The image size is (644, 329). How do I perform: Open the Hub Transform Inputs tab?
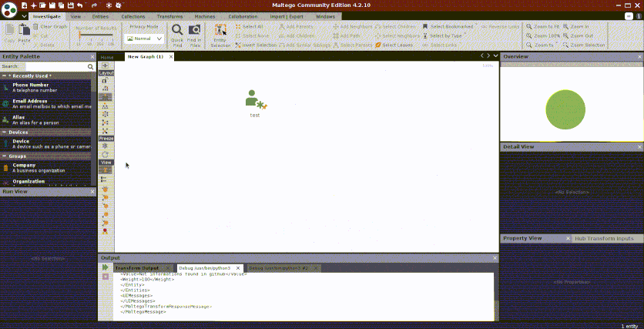click(604, 238)
